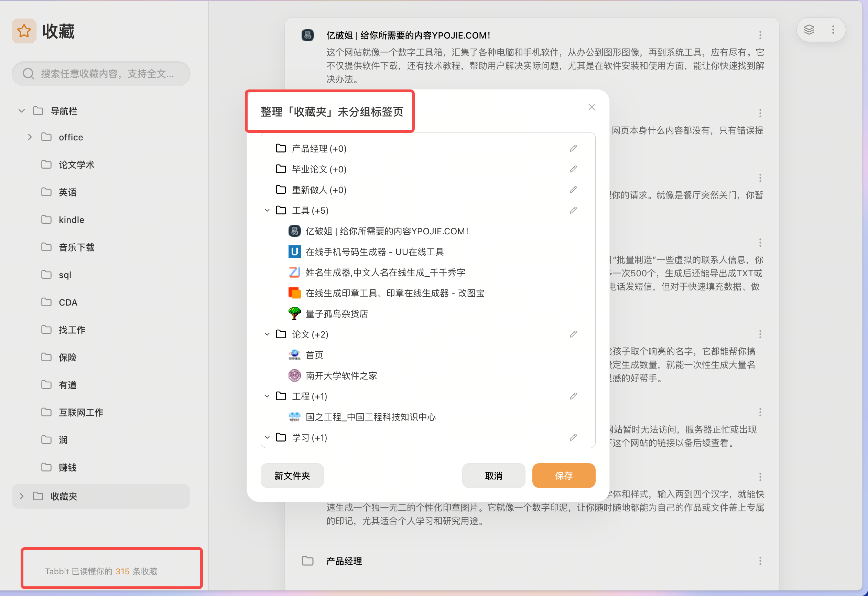Collapse the 工程 (+1) group chevron
Image resolution: width=868 pixels, height=596 pixels.
[x=268, y=396]
